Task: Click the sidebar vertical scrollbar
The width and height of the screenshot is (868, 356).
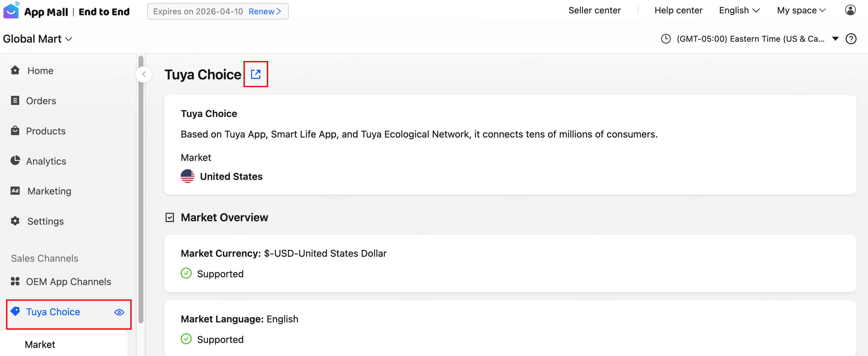Action: pos(141,189)
